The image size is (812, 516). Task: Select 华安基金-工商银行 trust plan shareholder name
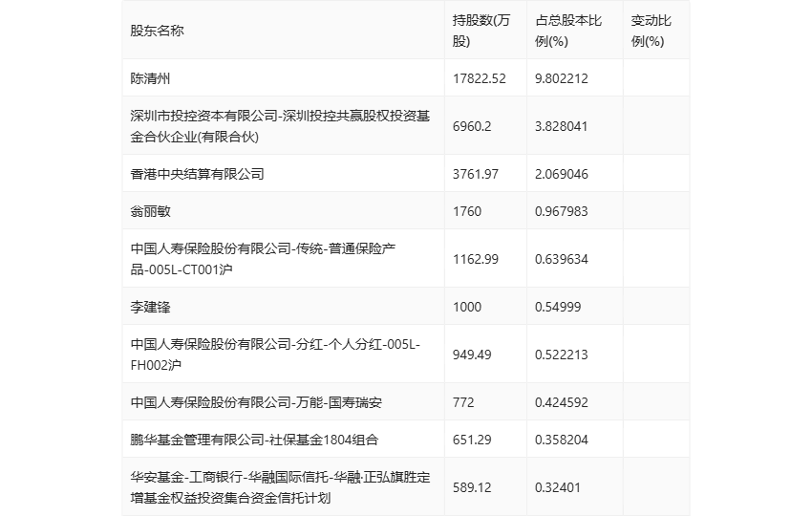pyautogui.click(x=280, y=487)
